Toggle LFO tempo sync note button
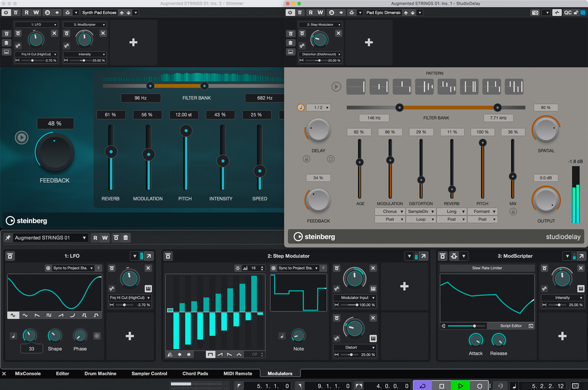Viewport: 588px width, 390px height. (x=13, y=336)
